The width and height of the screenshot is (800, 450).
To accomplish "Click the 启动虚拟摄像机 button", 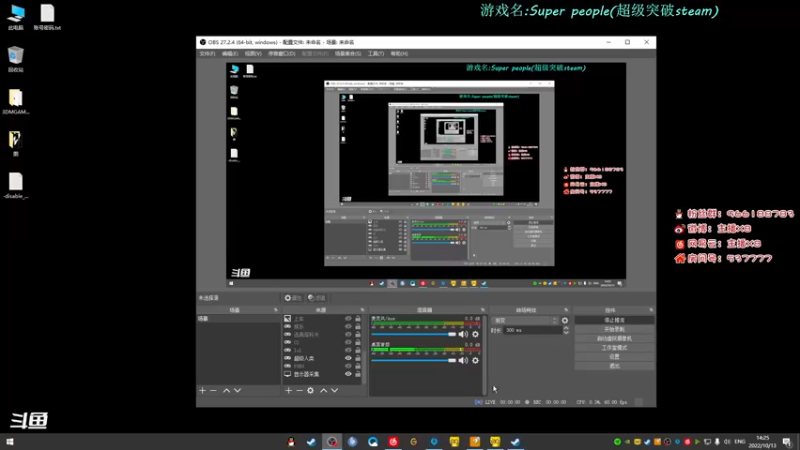I will (x=614, y=339).
